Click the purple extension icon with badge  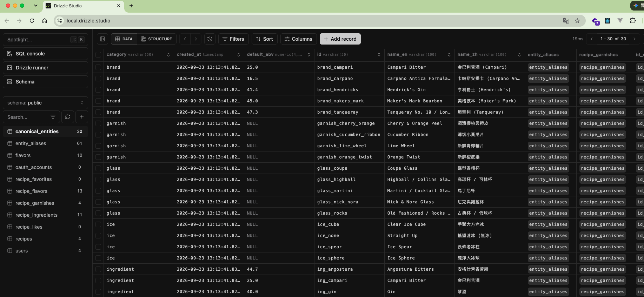(x=596, y=21)
